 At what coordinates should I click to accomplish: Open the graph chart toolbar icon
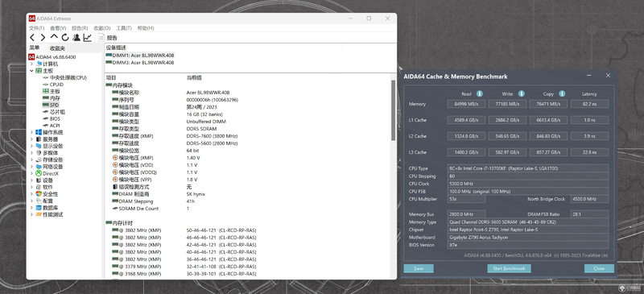(x=88, y=38)
